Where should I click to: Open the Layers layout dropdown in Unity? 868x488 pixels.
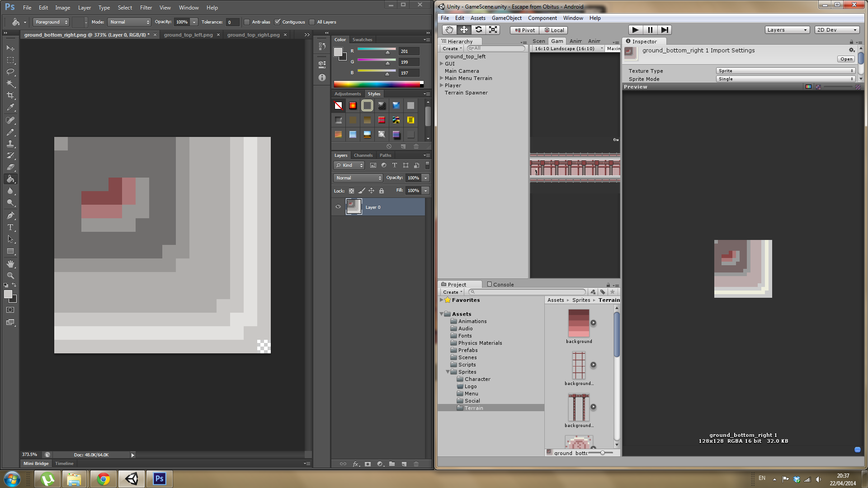pos(787,30)
